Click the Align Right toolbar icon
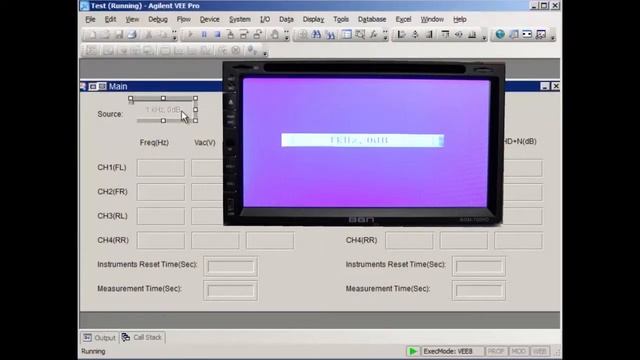640x360 pixels. [429, 35]
